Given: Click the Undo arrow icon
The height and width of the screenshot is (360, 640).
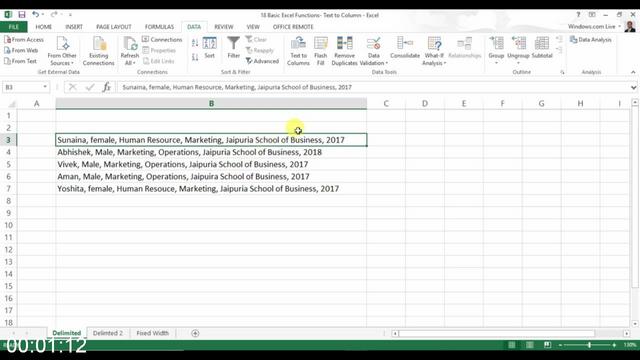Looking at the screenshot, I should (x=36, y=15).
